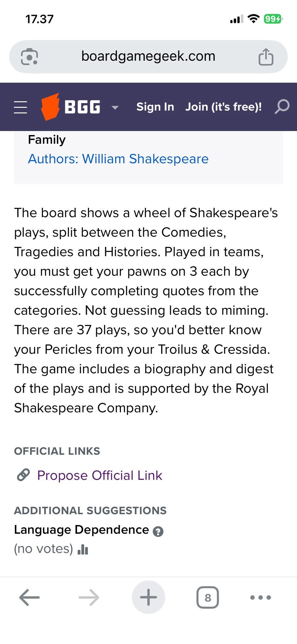Open a new tab with plus button

pyautogui.click(x=148, y=597)
